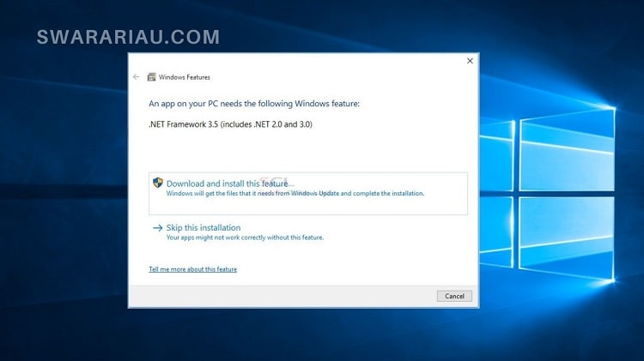
Task: Cancel the Windows Features dialog
Action: [x=454, y=296]
